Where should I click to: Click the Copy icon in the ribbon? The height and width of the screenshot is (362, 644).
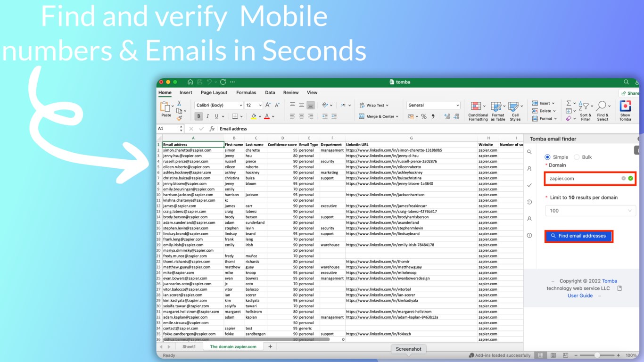pyautogui.click(x=179, y=111)
